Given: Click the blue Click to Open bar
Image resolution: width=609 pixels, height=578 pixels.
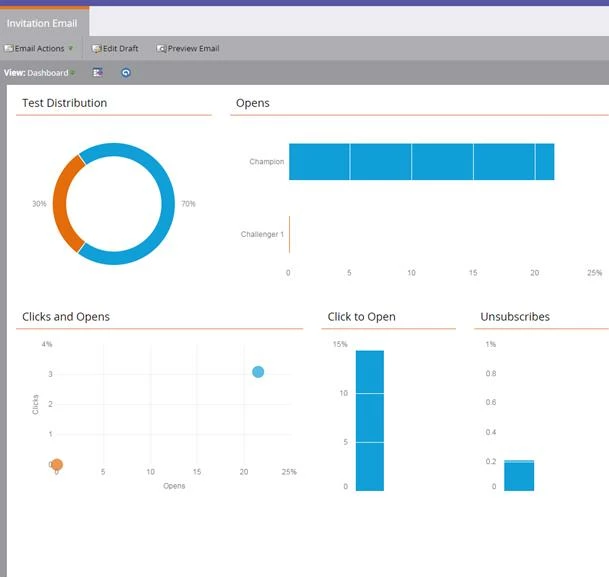Looking at the screenshot, I should pyautogui.click(x=370, y=420).
